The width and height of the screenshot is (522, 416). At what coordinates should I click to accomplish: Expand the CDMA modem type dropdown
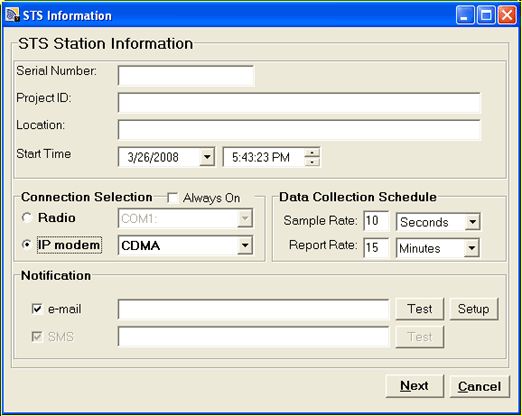pos(245,246)
